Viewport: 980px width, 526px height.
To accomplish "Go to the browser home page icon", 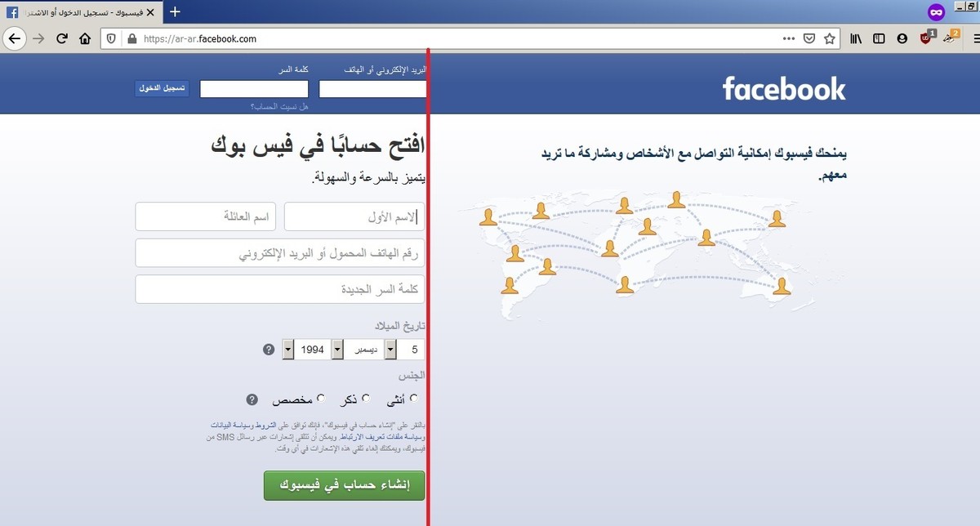I will [x=85, y=38].
